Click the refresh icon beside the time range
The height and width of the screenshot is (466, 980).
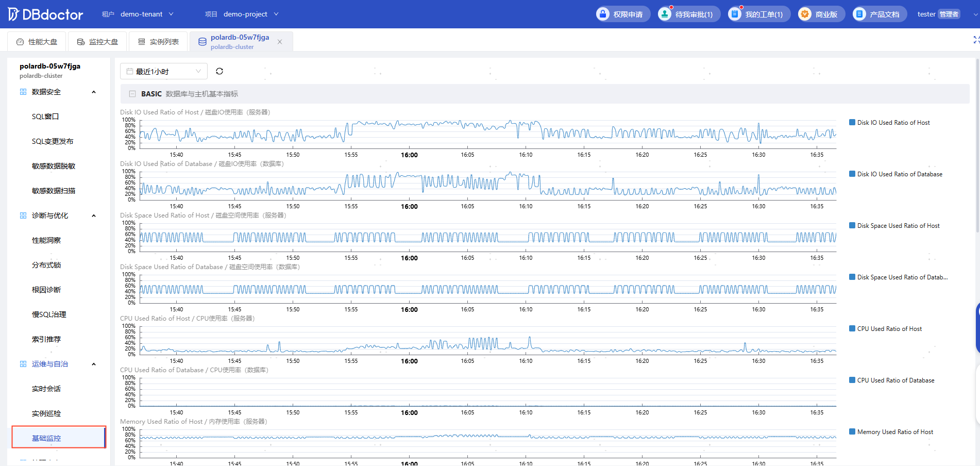click(219, 71)
